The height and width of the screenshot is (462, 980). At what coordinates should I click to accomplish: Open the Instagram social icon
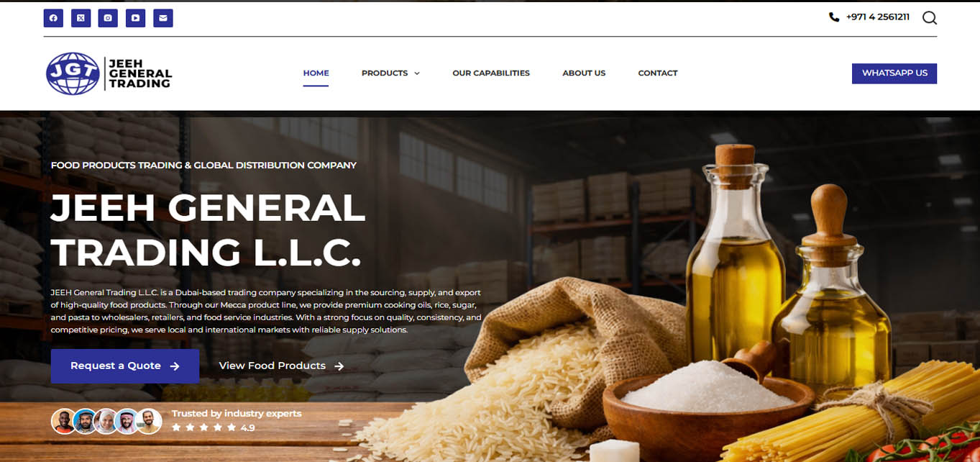(108, 18)
